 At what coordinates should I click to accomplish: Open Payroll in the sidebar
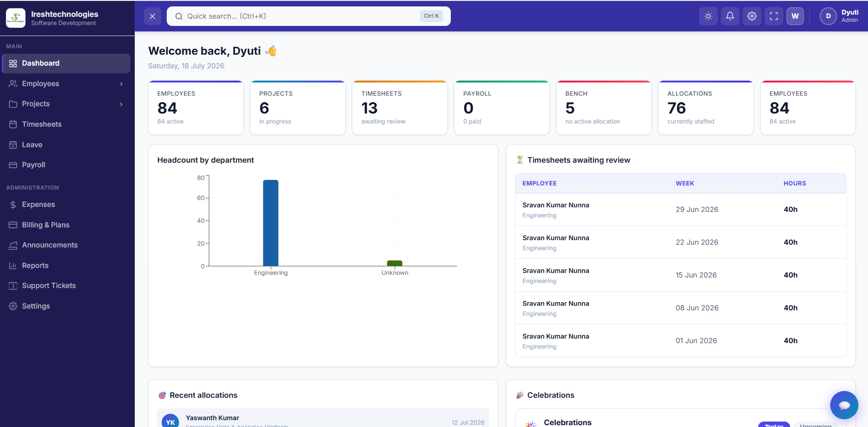[x=66, y=165]
